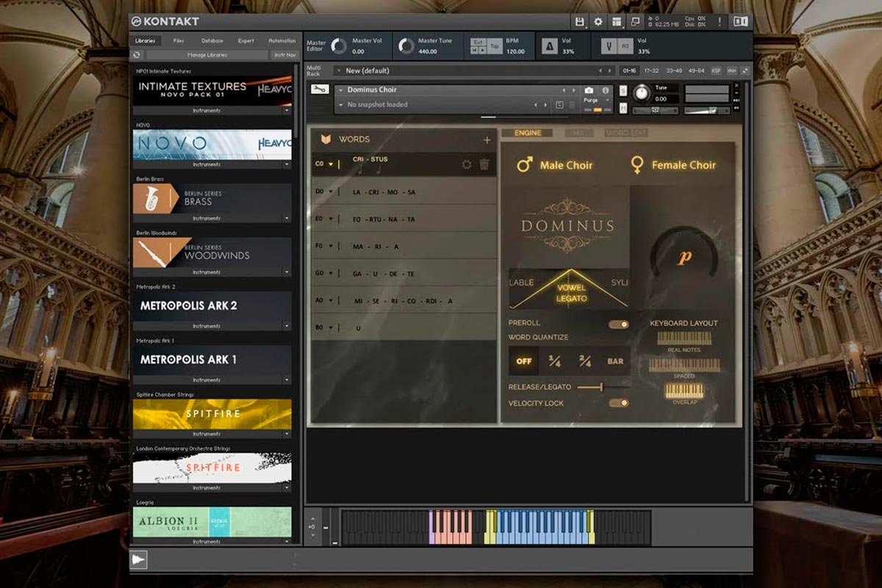The height and width of the screenshot is (588, 882).
Task: Toggle the Velocity Lock switch
Action: pyautogui.click(x=619, y=403)
